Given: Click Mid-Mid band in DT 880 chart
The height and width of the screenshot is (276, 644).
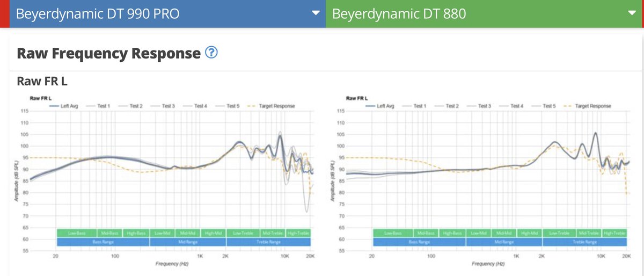Looking at the screenshot, I should click(x=504, y=233).
